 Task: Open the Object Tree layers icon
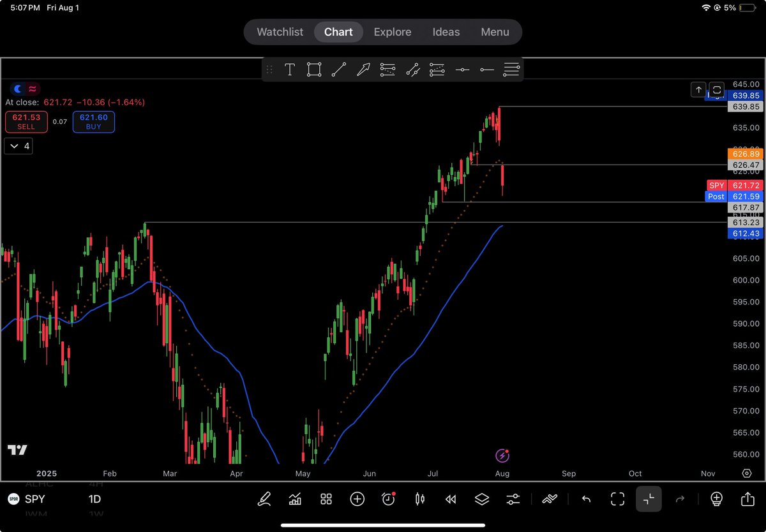[x=482, y=499]
